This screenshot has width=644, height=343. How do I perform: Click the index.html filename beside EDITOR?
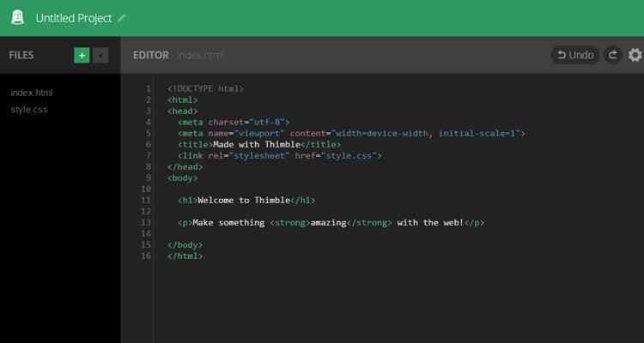point(199,56)
